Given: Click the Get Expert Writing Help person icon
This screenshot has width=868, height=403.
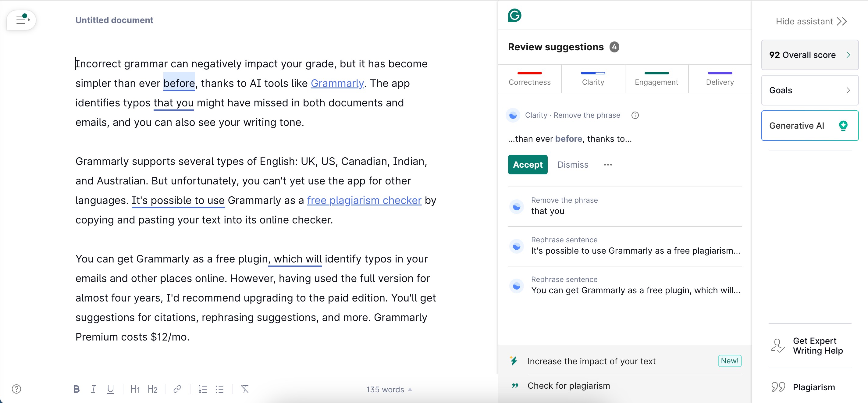Looking at the screenshot, I should [x=778, y=346].
